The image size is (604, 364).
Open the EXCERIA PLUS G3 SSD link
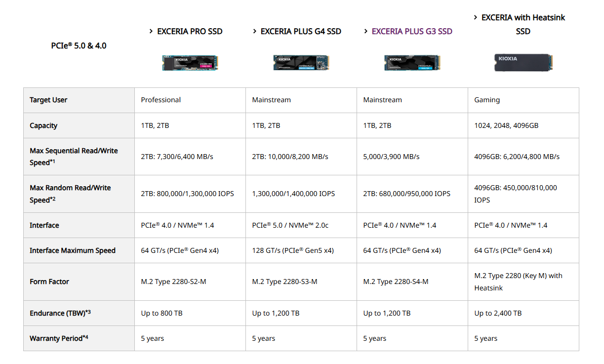(412, 31)
